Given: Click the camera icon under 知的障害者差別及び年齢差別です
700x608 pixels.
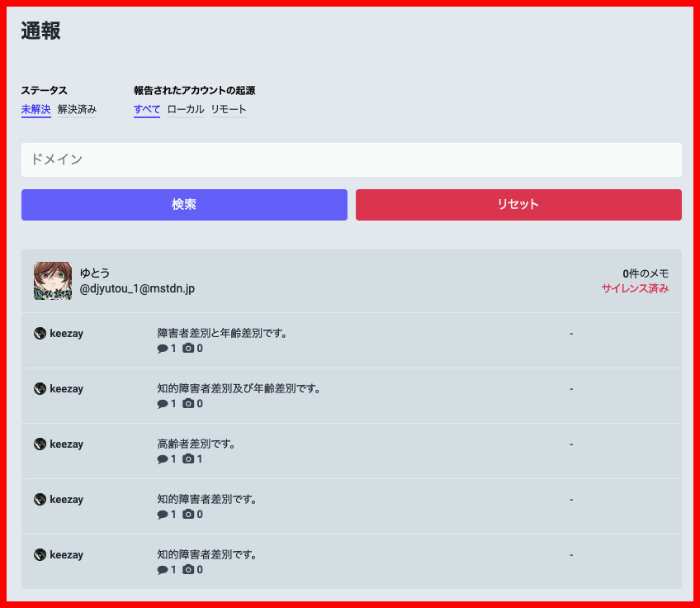Looking at the screenshot, I should 188,403.
